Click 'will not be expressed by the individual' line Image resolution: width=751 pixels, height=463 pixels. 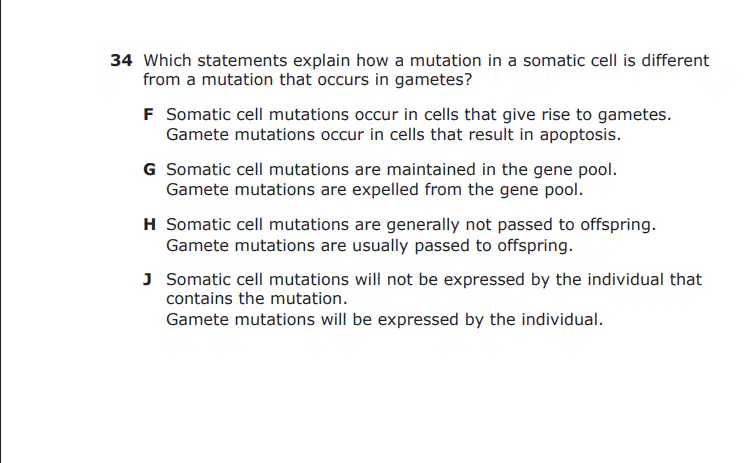[434, 280]
